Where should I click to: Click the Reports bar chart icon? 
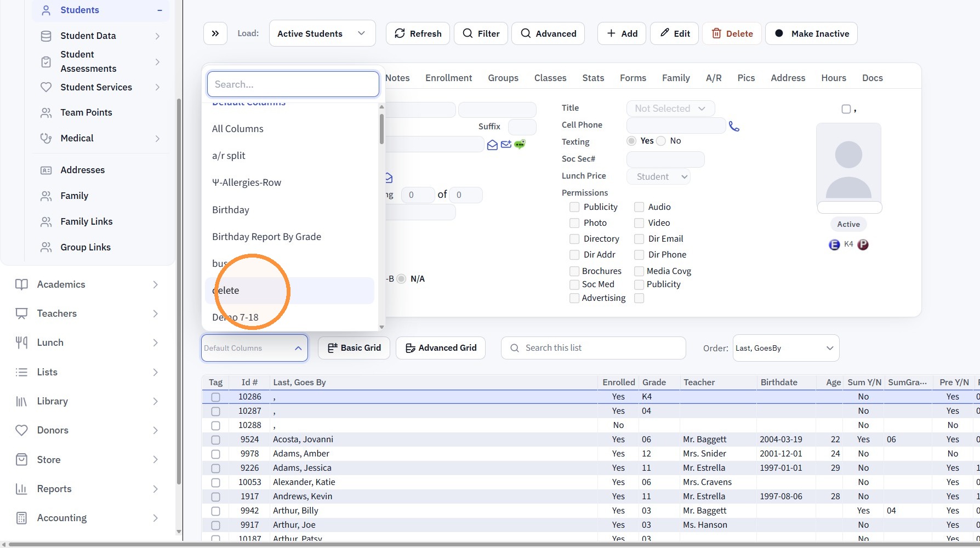pos(21,489)
